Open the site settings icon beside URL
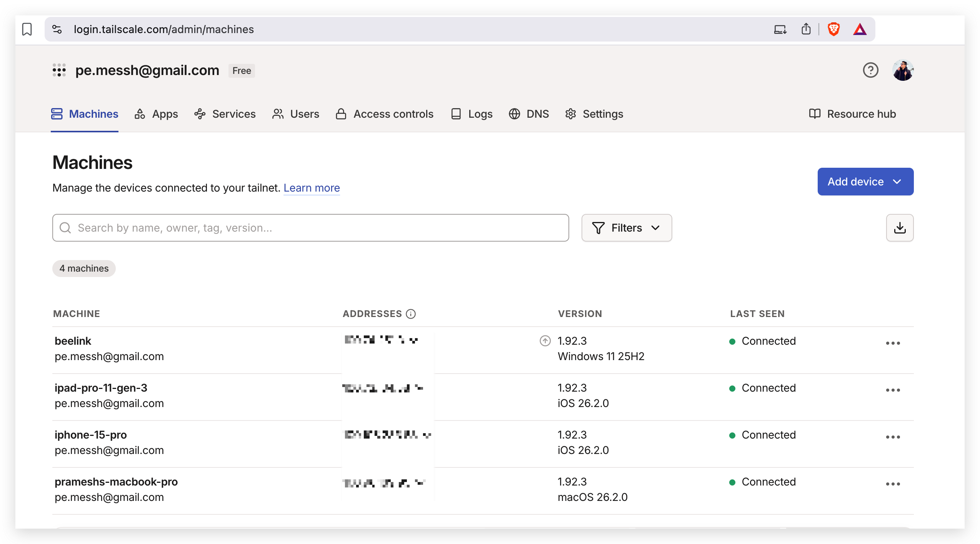 pyautogui.click(x=57, y=29)
